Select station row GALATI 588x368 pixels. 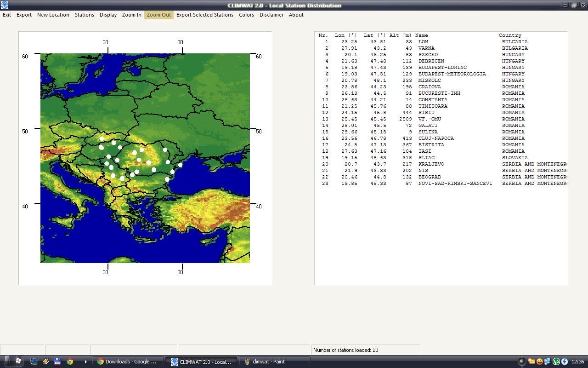(441, 125)
